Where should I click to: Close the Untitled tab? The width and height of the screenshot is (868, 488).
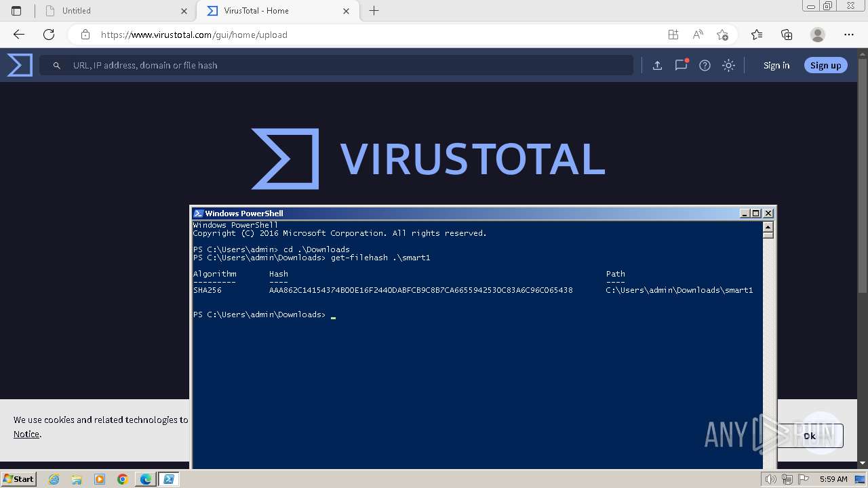(184, 11)
